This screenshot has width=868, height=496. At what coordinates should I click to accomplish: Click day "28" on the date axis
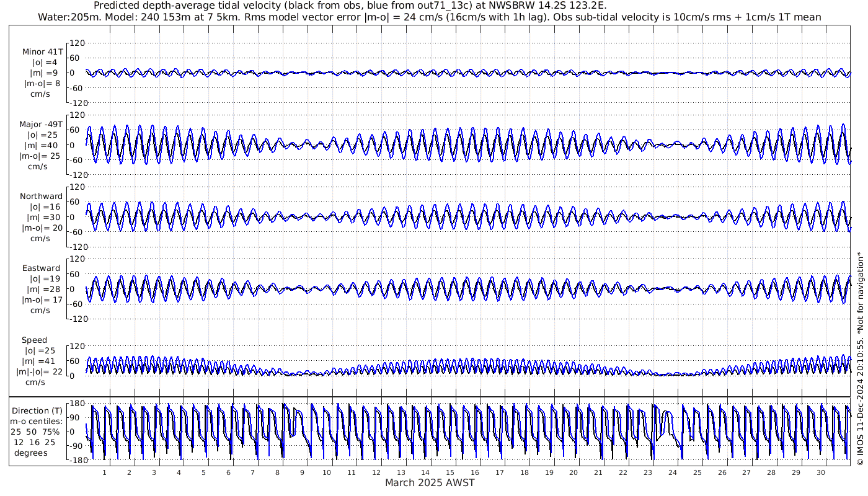click(771, 472)
